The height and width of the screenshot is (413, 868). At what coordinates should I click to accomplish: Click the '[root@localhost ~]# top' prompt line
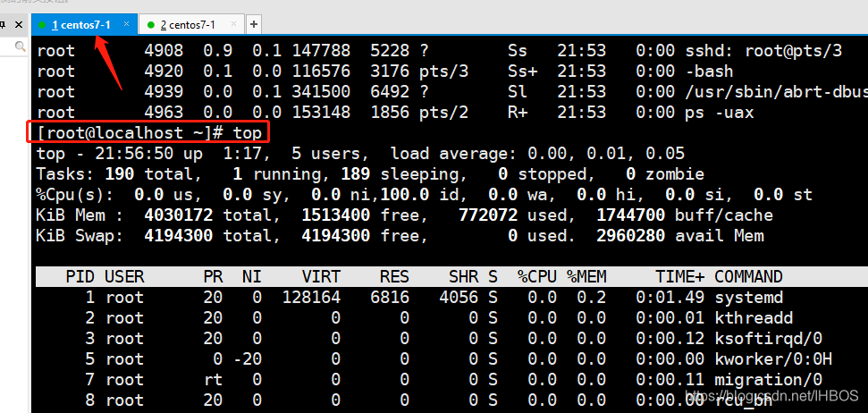(149, 133)
